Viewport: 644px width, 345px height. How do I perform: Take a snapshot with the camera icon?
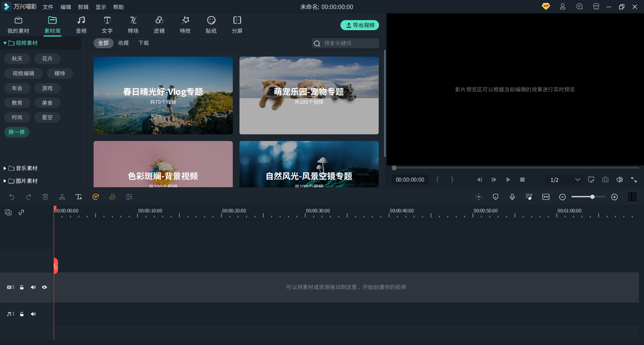605,180
